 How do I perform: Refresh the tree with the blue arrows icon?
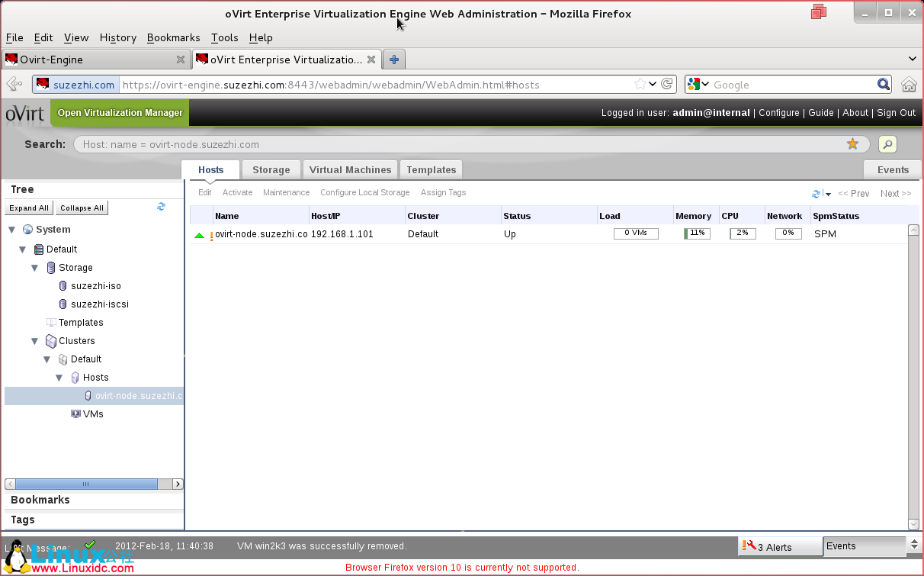click(161, 207)
